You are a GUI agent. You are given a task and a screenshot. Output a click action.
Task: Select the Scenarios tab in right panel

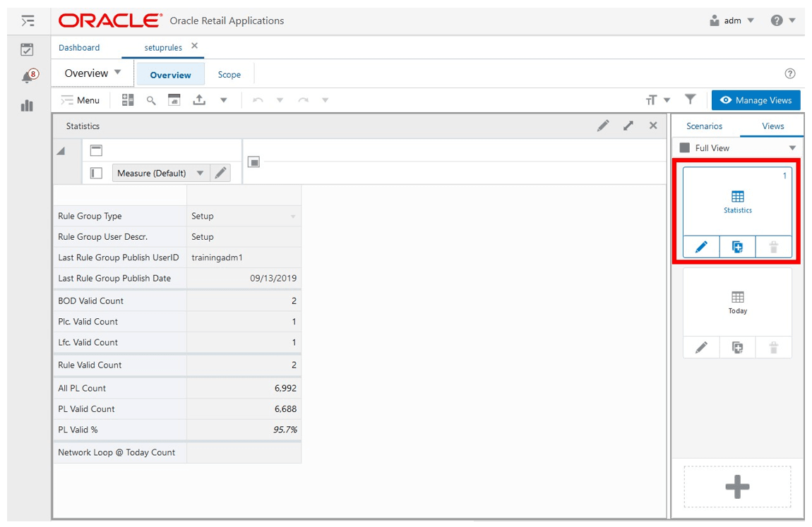pos(703,126)
